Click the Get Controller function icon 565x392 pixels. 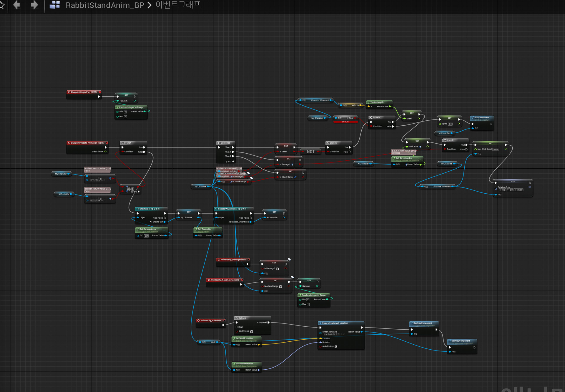click(x=196, y=229)
